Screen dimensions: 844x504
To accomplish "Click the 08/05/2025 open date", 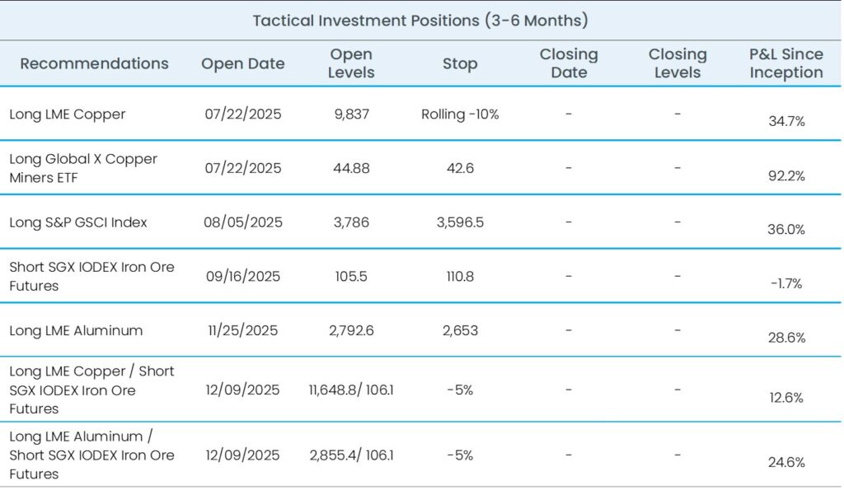I will click(243, 222).
